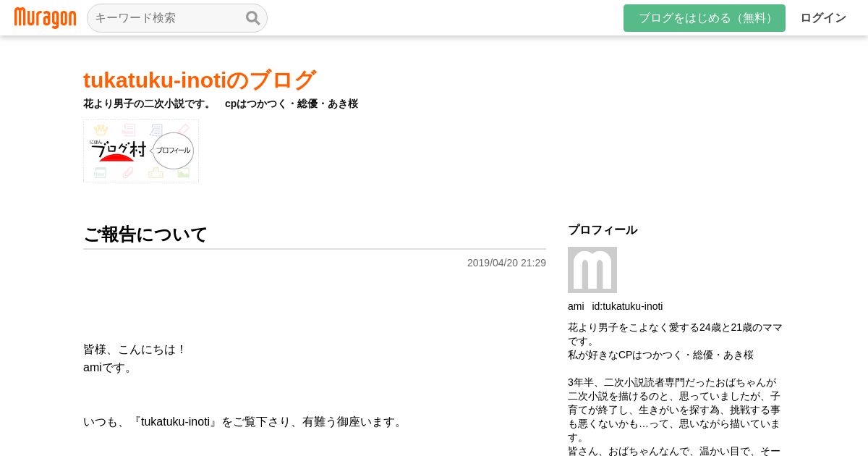
Task: Click the ブログをはじめる（無料） button
Action: pyautogui.click(x=705, y=18)
